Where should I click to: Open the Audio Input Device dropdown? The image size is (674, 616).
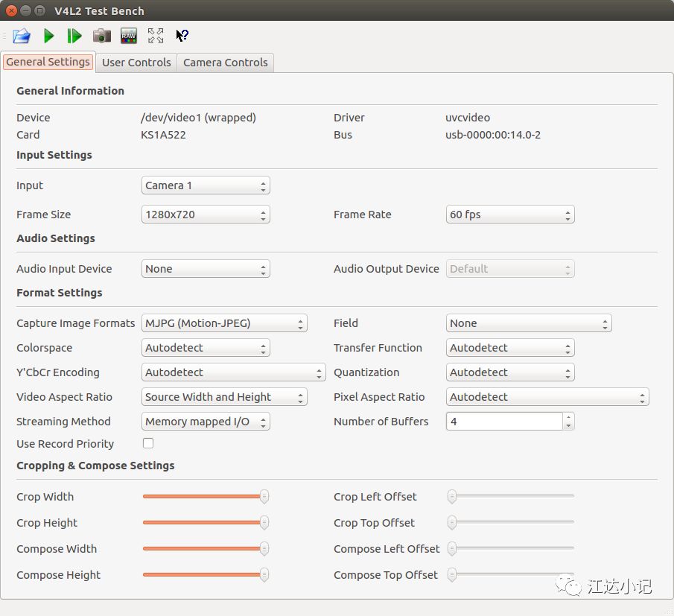[206, 269]
